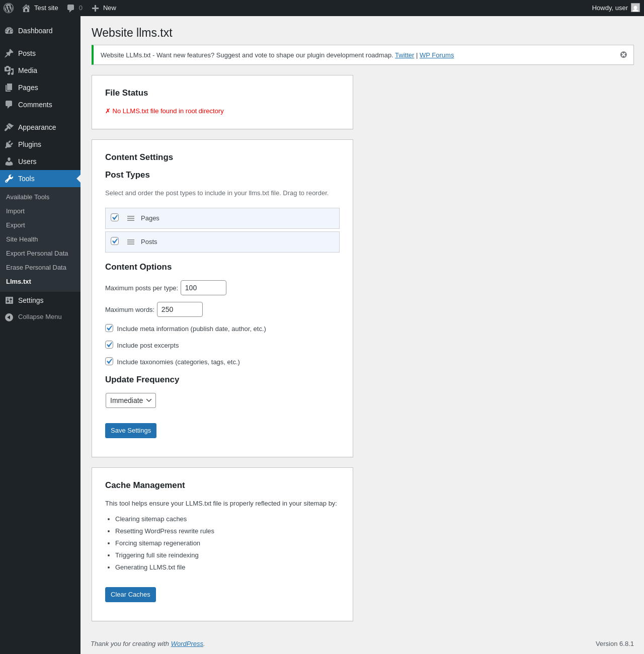
Task: Toggle Include meta information checkbox
Action: pyautogui.click(x=109, y=328)
